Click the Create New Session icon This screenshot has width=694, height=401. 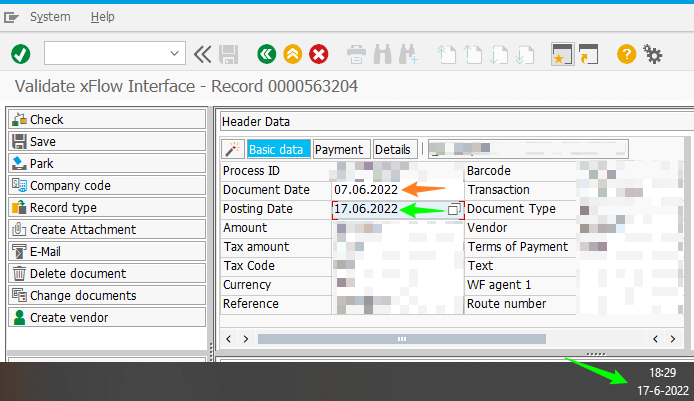click(562, 54)
